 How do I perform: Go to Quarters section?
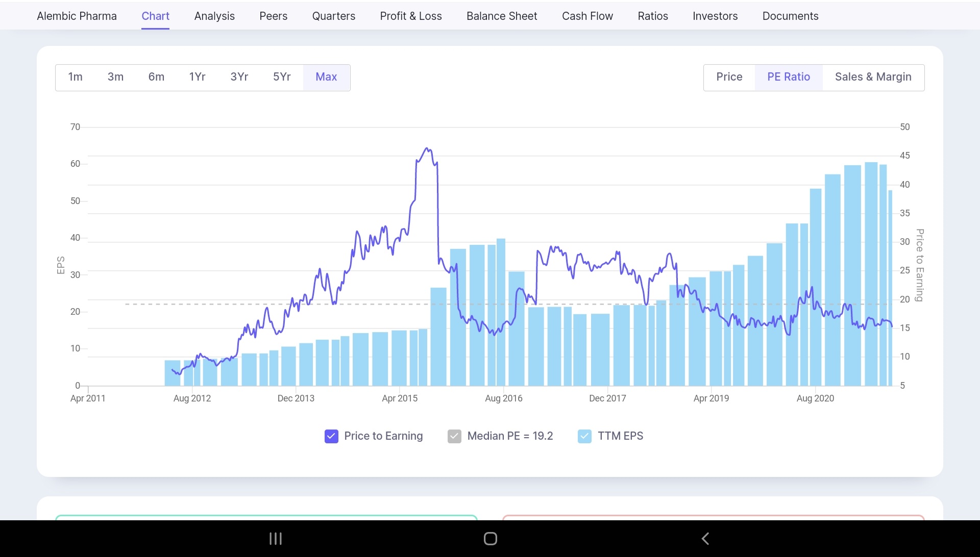pyautogui.click(x=333, y=16)
